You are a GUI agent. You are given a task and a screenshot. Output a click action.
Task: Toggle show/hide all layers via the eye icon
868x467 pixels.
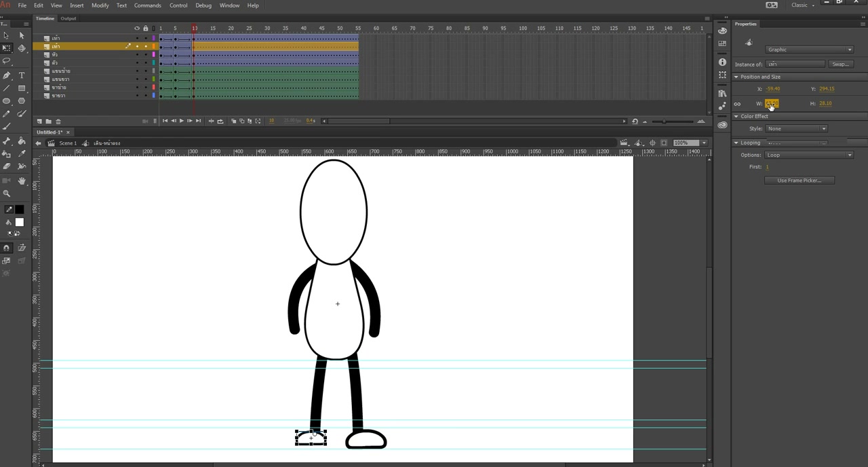click(x=137, y=29)
